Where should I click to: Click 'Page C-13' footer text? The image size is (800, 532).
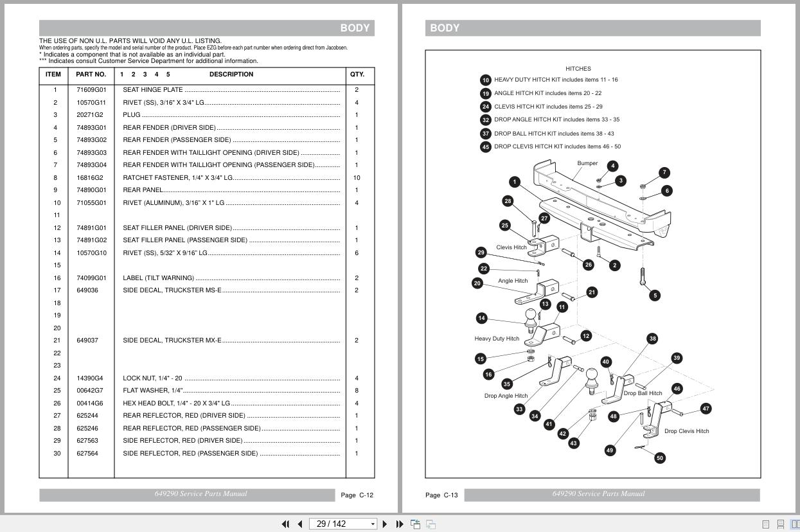click(441, 495)
